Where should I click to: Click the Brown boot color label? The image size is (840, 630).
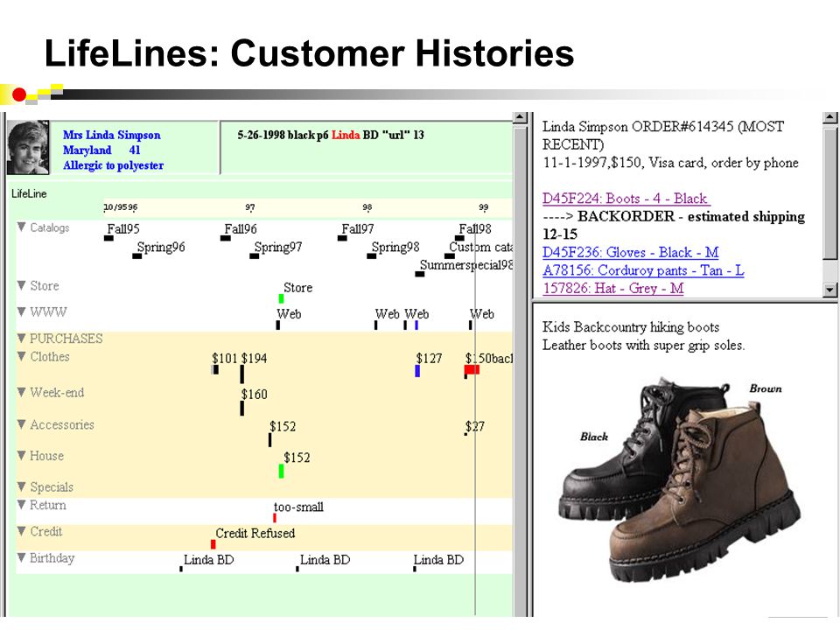[765, 388]
